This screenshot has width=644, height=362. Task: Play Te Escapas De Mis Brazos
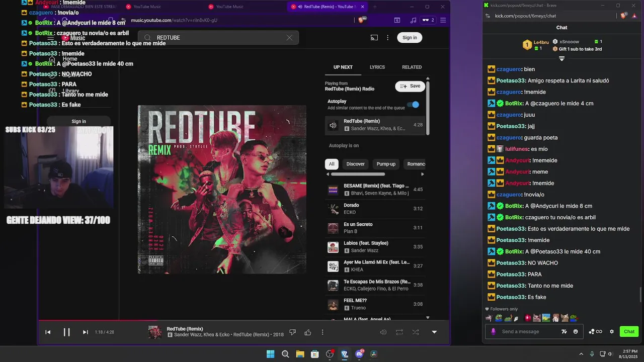pyautogui.click(x=375, y=285)
